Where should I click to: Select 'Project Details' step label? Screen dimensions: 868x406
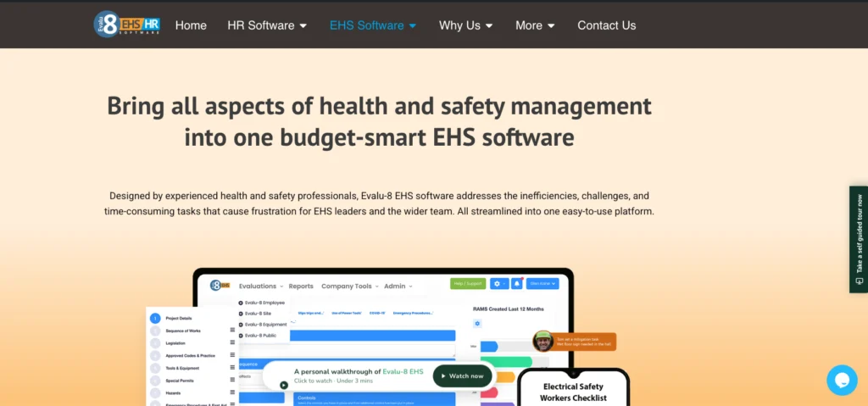(179, 319)
